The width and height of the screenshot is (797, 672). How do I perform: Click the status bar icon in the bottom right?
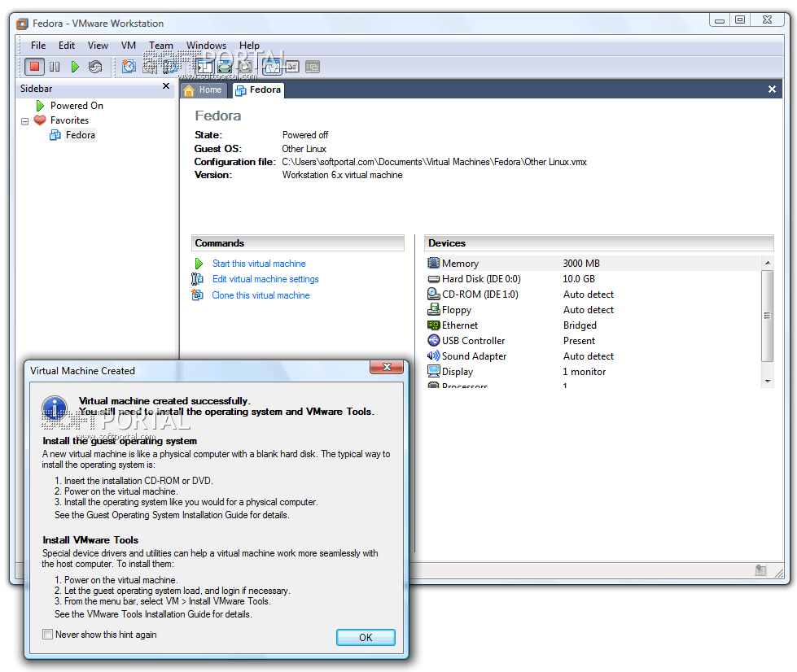(x=760, y=570)
